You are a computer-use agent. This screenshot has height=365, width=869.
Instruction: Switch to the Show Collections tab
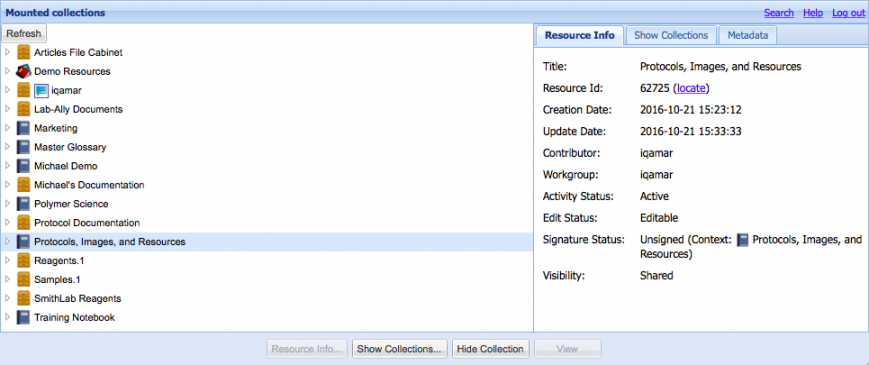click(x=671, y=35)
